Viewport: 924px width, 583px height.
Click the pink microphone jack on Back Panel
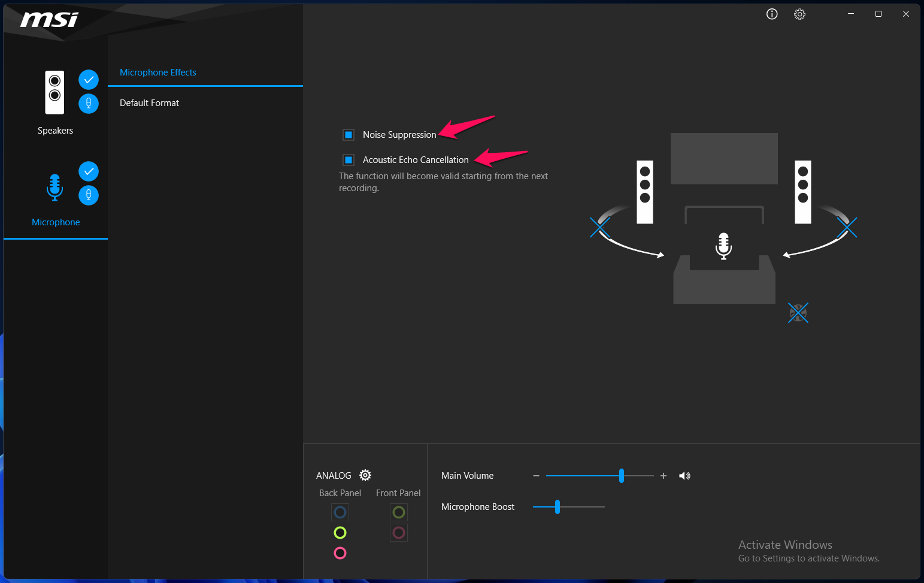pyautogui.click(x=340, y=552)
